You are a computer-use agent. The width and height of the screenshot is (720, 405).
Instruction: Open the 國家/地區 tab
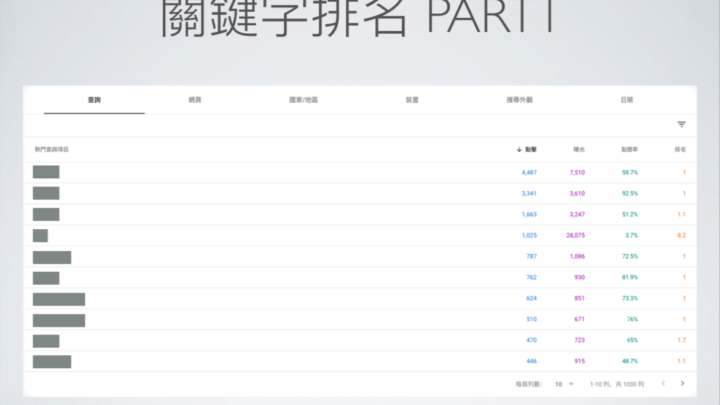304,101
